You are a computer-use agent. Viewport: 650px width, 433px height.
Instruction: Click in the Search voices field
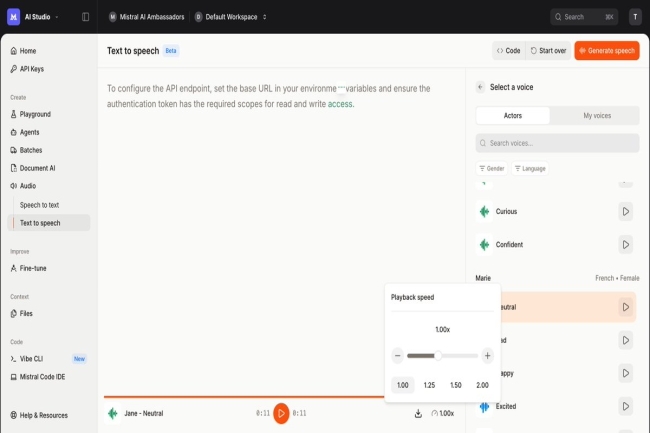[557, 143]
